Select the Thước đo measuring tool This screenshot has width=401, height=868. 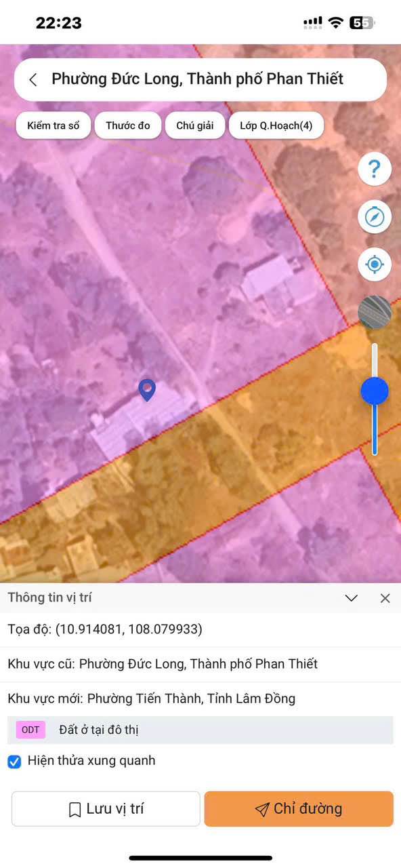tap(128, 125)
